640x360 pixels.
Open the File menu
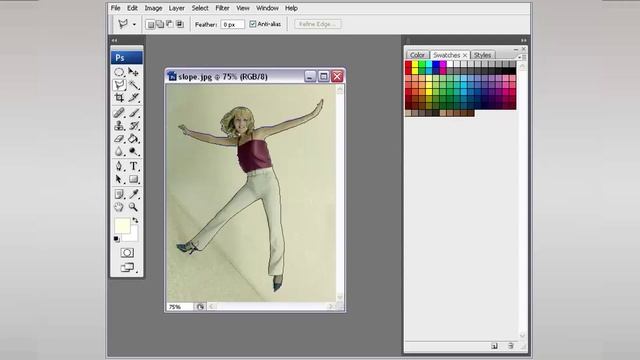[x=116, y=8]
